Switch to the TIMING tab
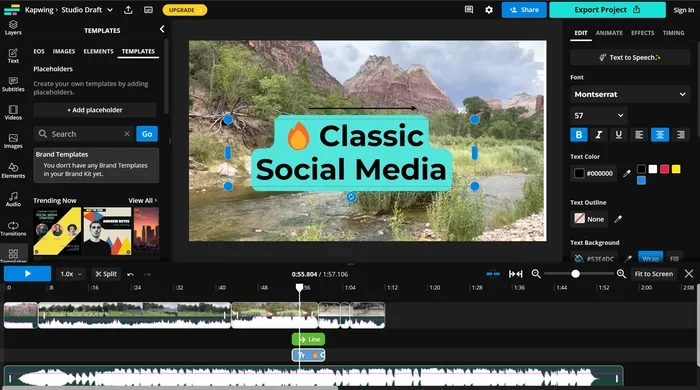This screenshot has width=700, height=390. [673, 33]
